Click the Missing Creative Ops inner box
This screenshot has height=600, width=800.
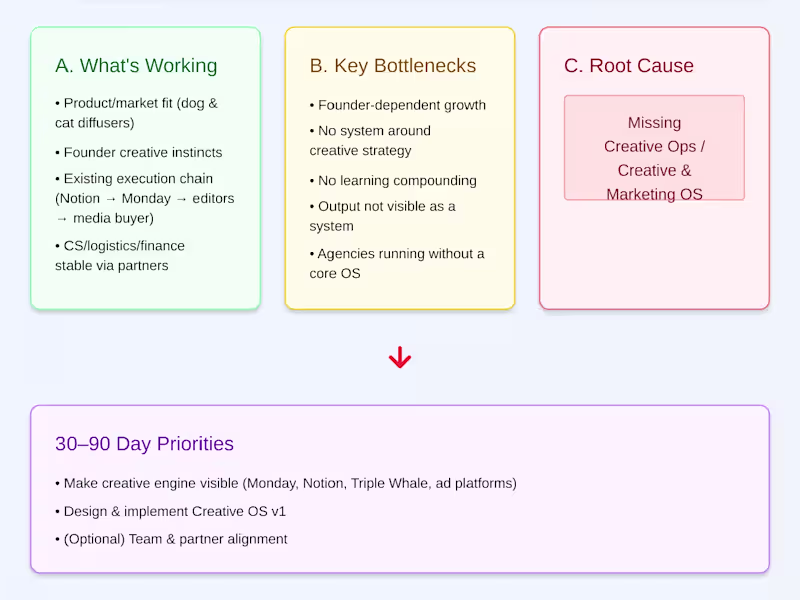tap(654, 148)
